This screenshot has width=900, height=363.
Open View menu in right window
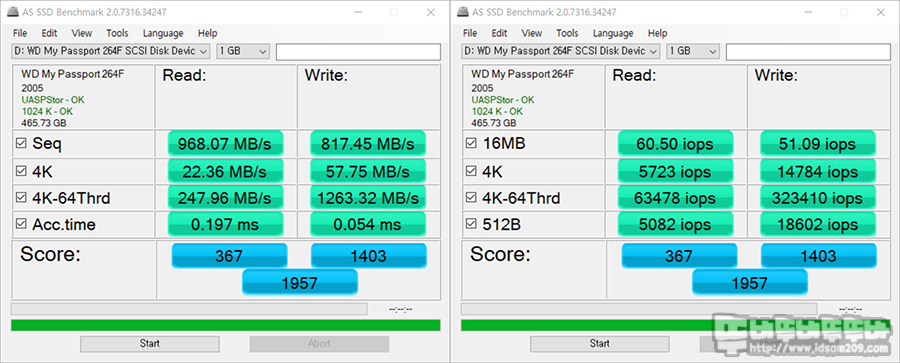point(532,33)
